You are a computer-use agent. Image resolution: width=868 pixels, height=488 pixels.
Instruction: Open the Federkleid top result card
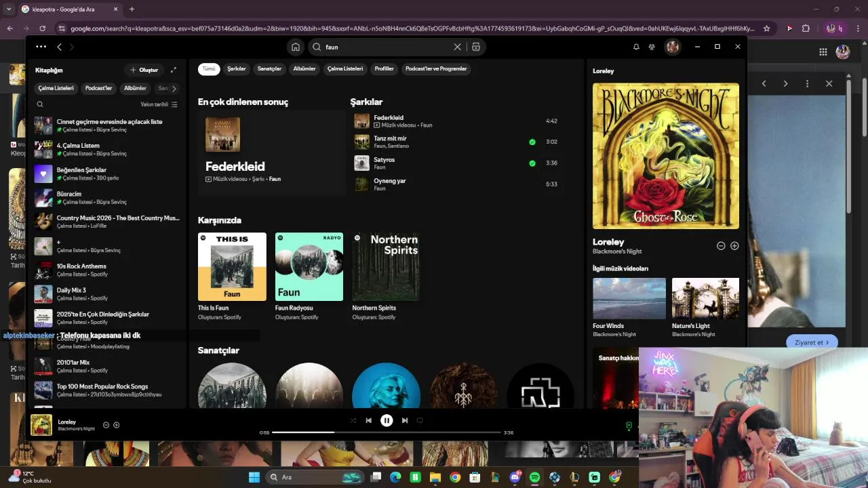click(271, 153)
